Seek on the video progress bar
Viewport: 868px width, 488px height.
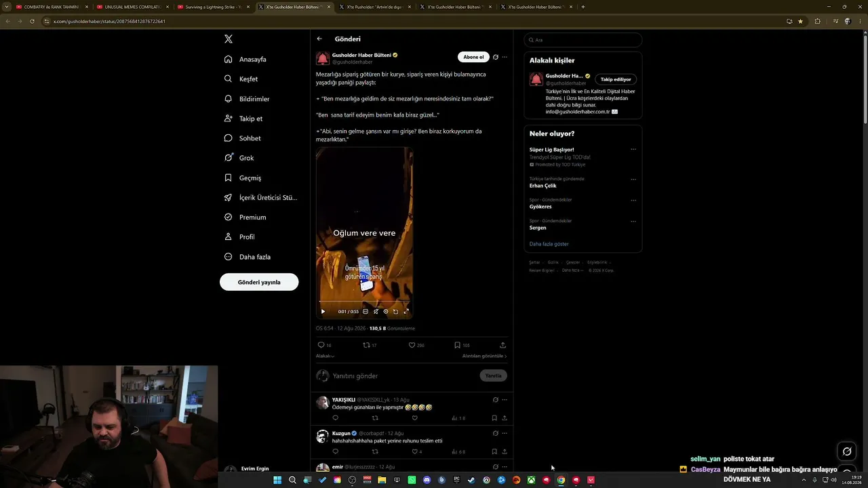[x=364, y=301]
